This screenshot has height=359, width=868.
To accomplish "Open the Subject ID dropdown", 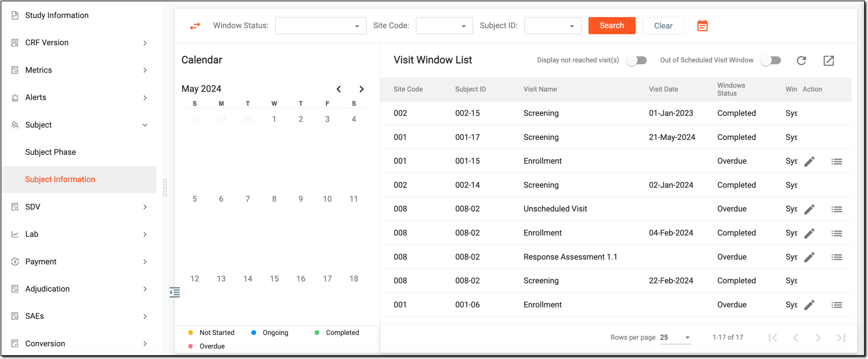I will (x=553, y=26).
